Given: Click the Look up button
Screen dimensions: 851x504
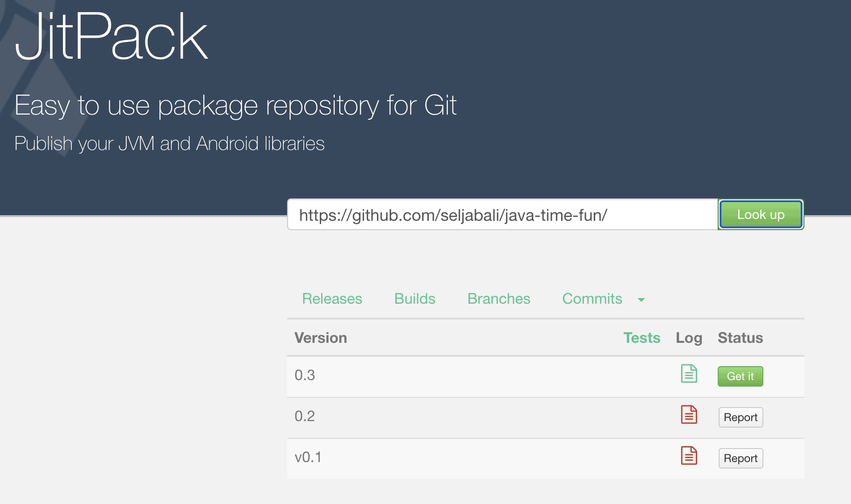Looking at the screenshot, I should point(761,214).
